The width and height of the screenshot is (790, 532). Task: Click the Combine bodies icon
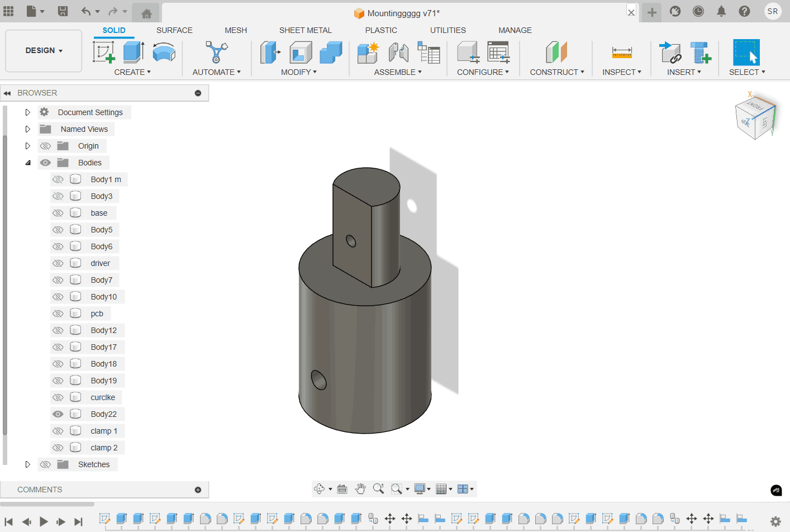[331, 53]
